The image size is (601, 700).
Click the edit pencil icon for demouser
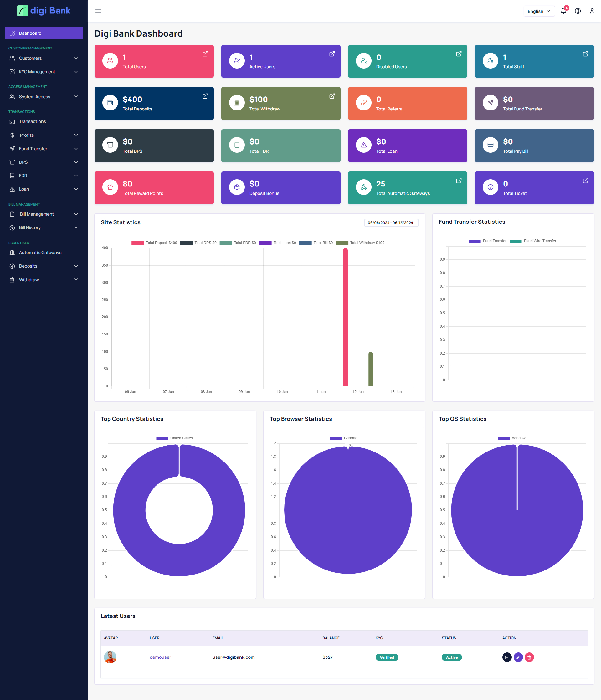519,657
